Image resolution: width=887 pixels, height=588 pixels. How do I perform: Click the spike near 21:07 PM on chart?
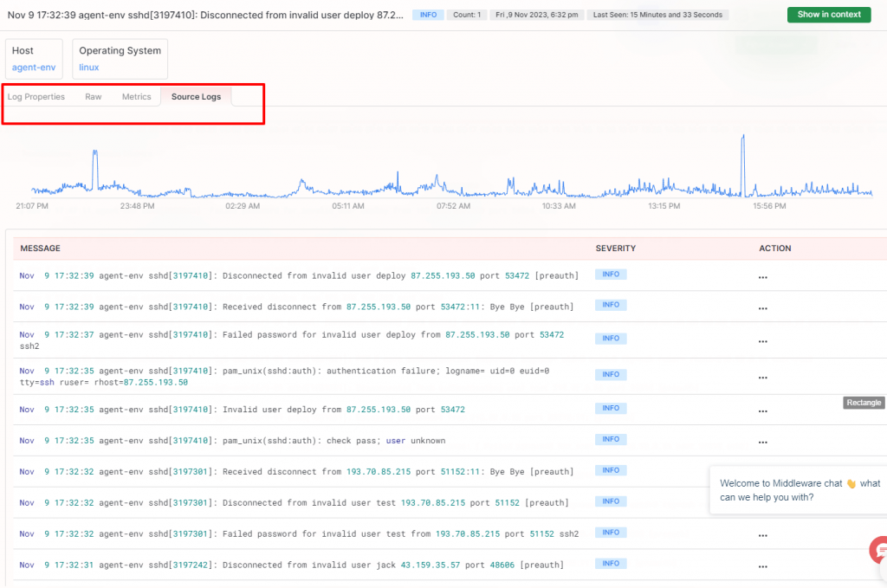click(95, 170)
